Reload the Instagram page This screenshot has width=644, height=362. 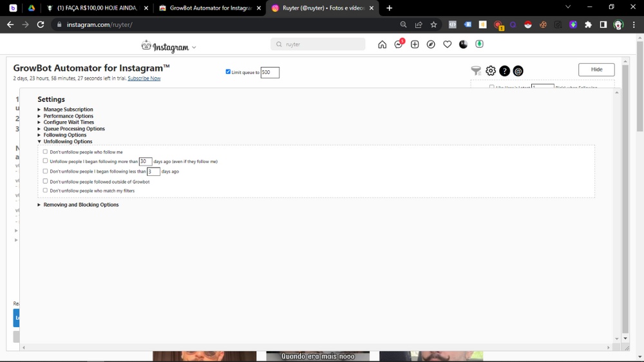(x=40, y=24)
